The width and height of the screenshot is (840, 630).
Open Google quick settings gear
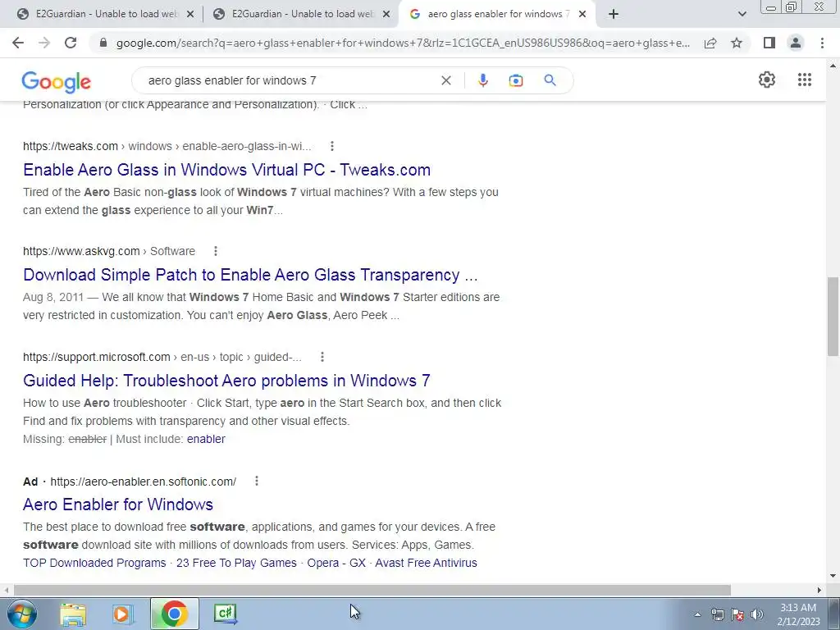pyautogui.click(x=767, y=80)
